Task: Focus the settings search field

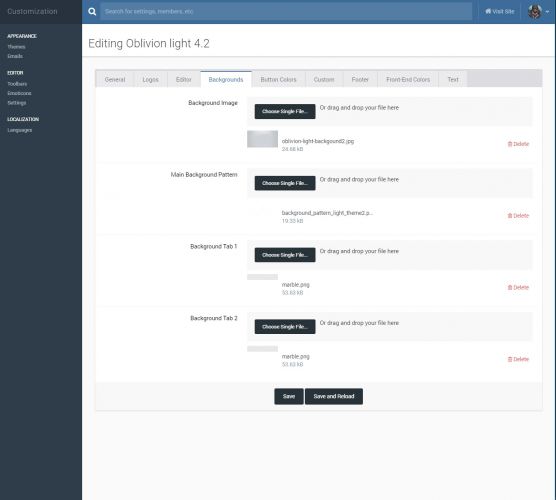Action: point(286,12)
